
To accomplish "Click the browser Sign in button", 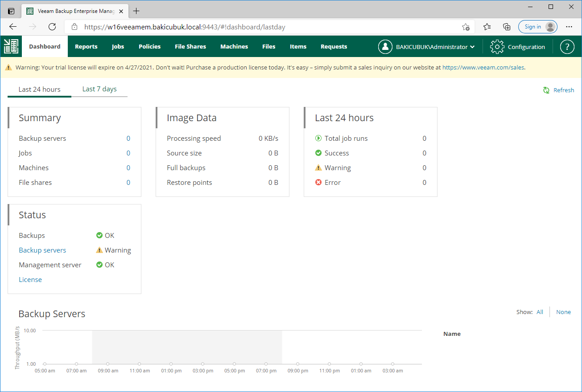I will 538,27.
